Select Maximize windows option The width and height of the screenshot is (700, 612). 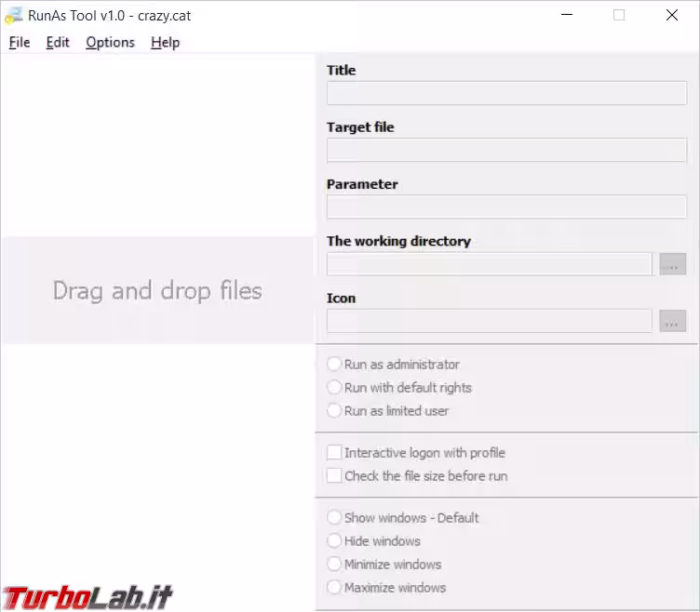(386, 588)
